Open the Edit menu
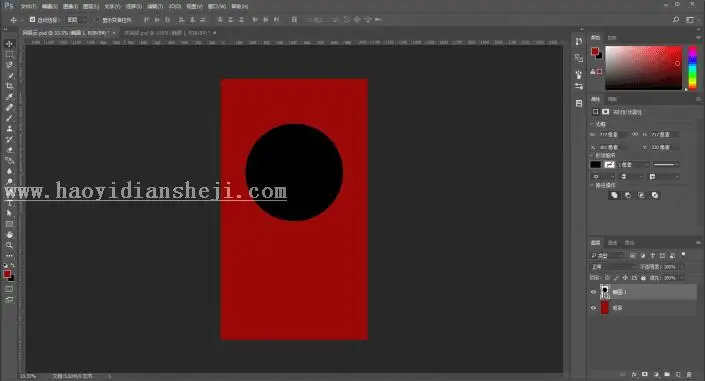Image resolution: width=705 pixels, height=381 pixels. pos(49,7)
